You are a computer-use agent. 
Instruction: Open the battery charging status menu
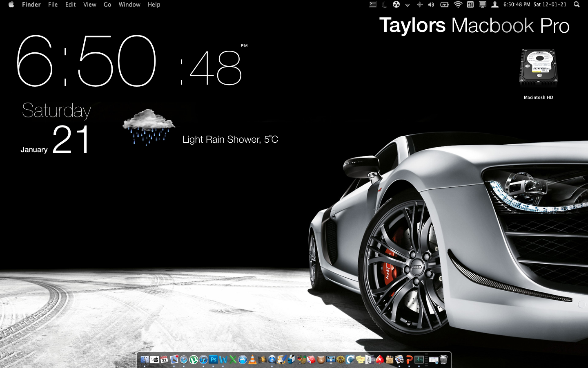click(445, 4)
